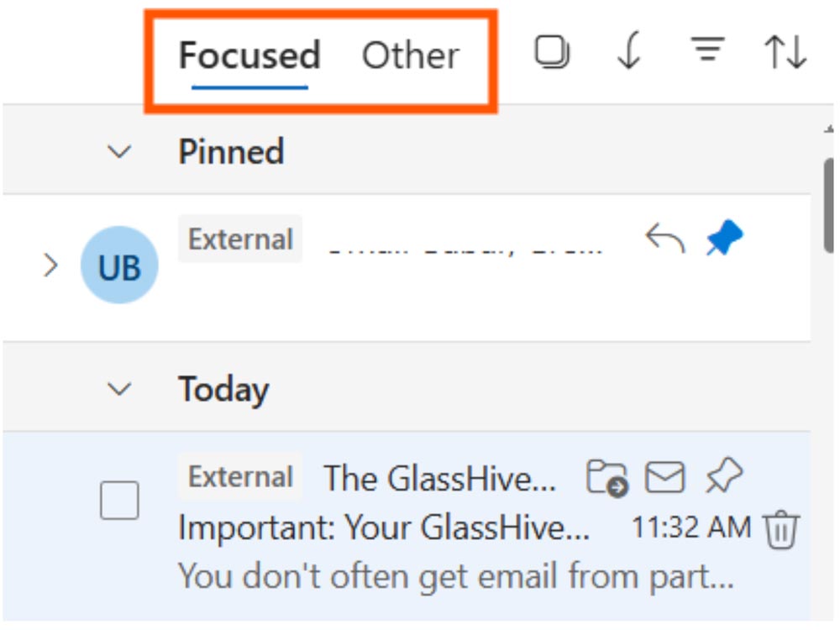Select the GlassHive email checkbox
Viewport: 840px width, 630px height.
tap(119, 501)
